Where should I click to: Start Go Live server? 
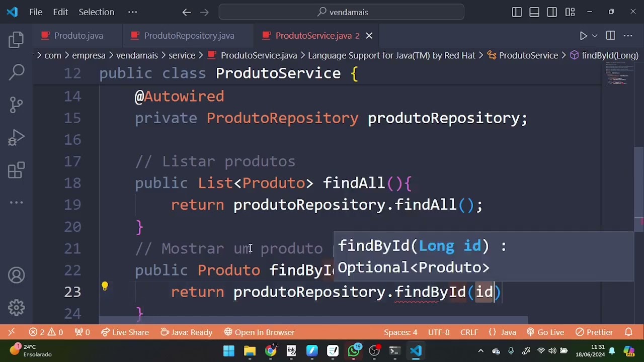click(545, 332)
